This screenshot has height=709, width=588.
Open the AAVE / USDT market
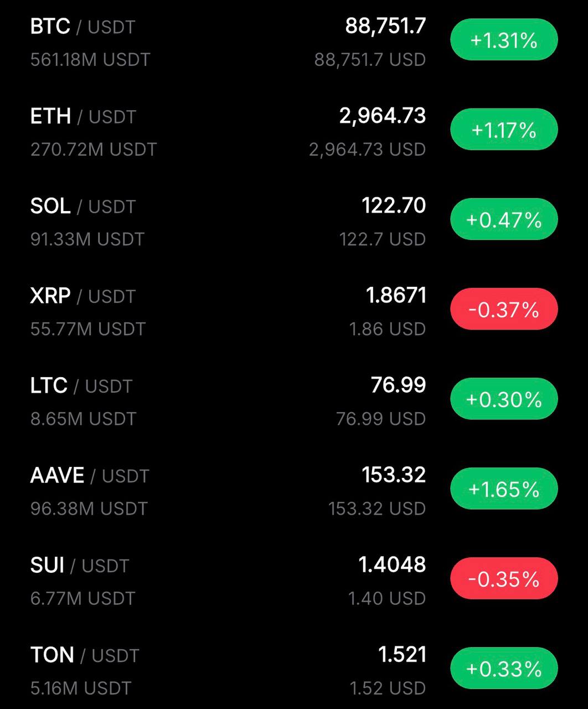coord(90,475)
